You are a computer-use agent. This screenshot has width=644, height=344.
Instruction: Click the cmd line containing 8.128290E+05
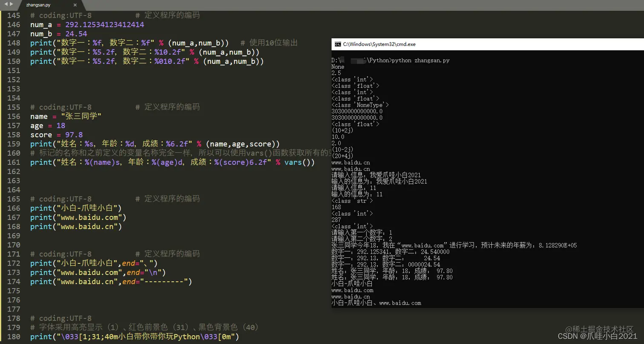pos(454,246)
